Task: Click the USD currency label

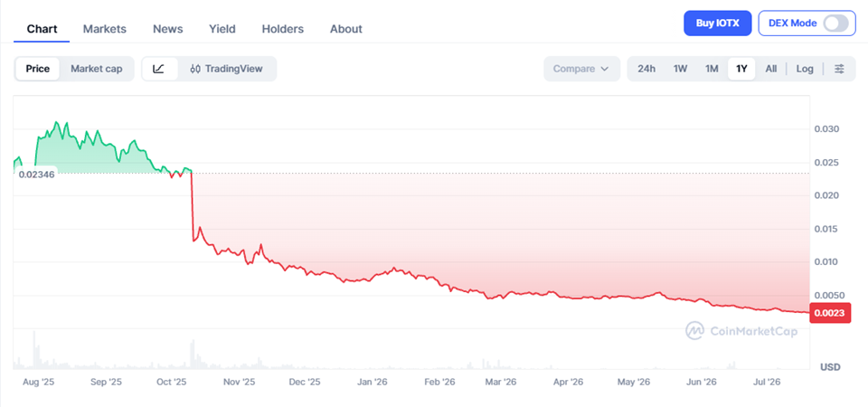Action: (x=830, y=367)
